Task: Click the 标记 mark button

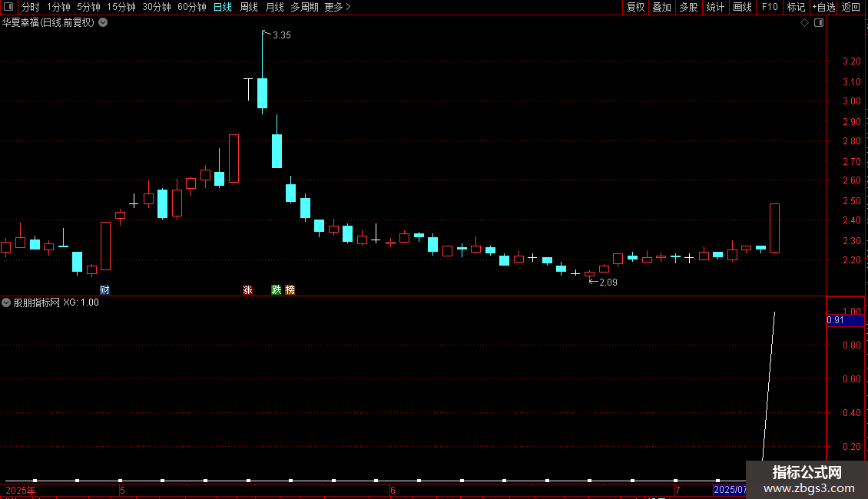Action: [x=796, y=7]
